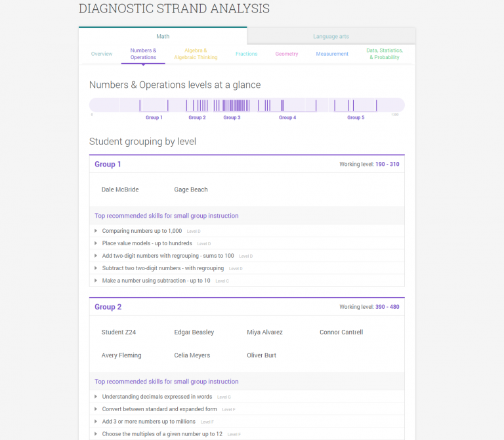
Task: Go to the Fractions strand tab
Action: (x=247, y=54)
